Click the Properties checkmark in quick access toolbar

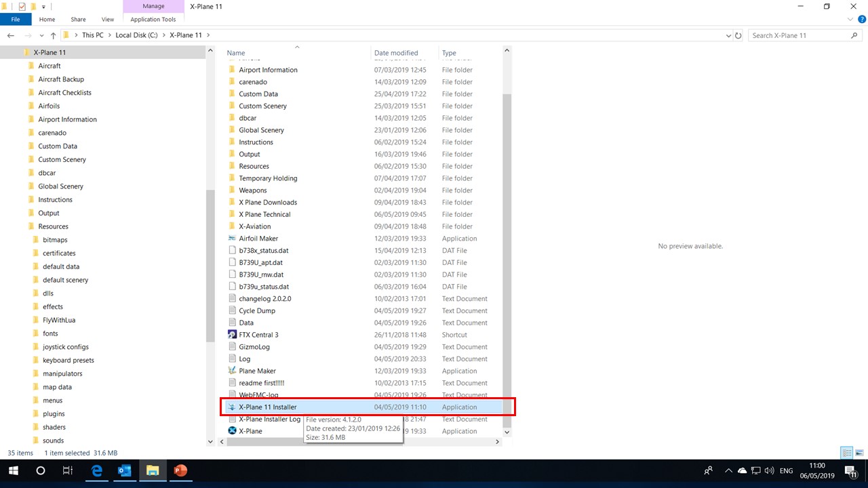(x=22, y=6)
